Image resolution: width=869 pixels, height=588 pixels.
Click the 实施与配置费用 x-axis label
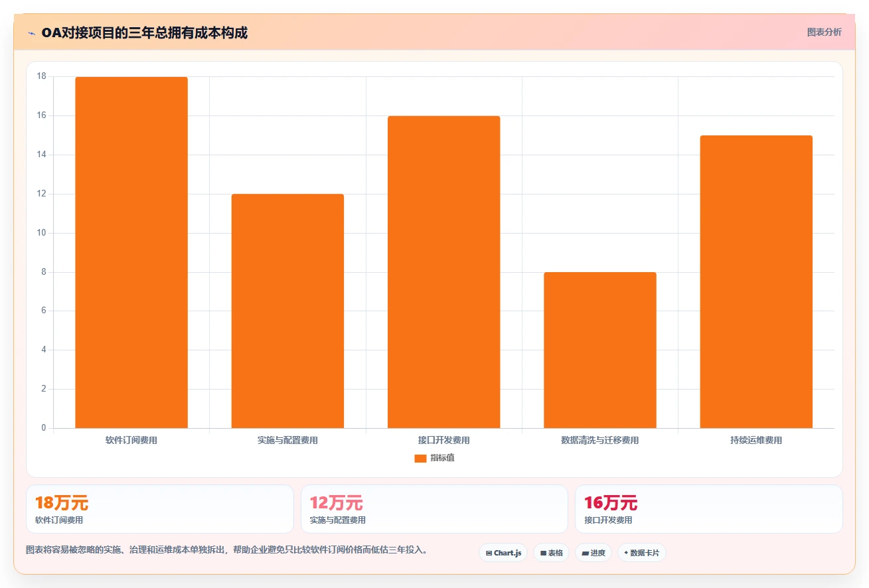pyautogui.click(x=287, y=441)
